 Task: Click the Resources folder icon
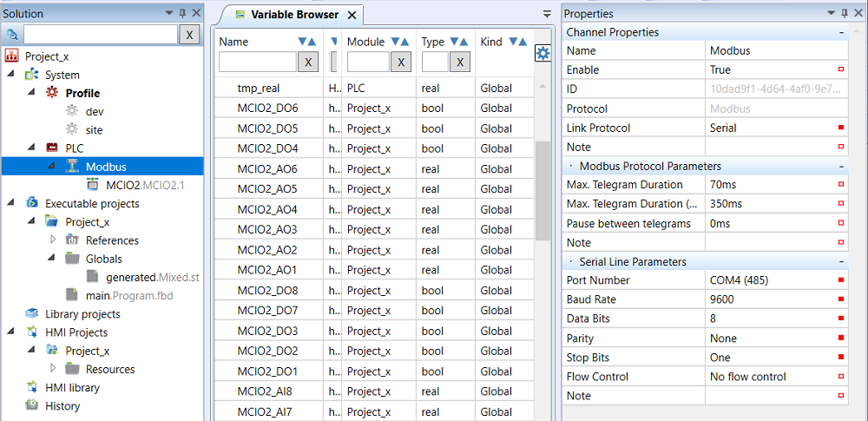[x=72, y=369]
